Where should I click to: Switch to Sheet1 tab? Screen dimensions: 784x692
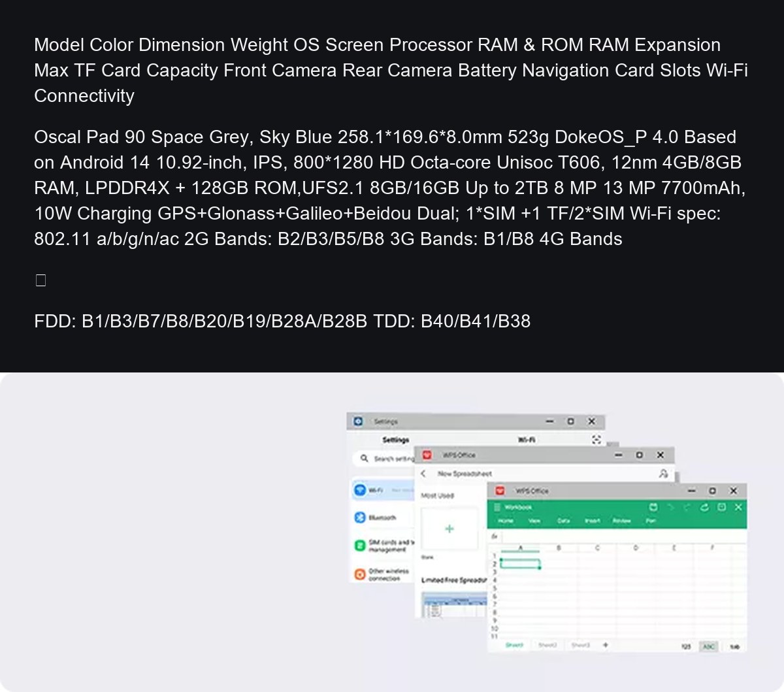point(514,645)
